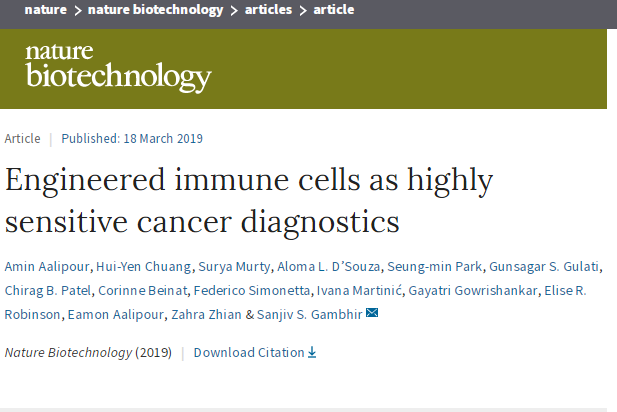Screen dimensions: 617x412
Task: Open the 'articles' breadcrumb link
Action: pyautogui.click(x=268, y=9)
